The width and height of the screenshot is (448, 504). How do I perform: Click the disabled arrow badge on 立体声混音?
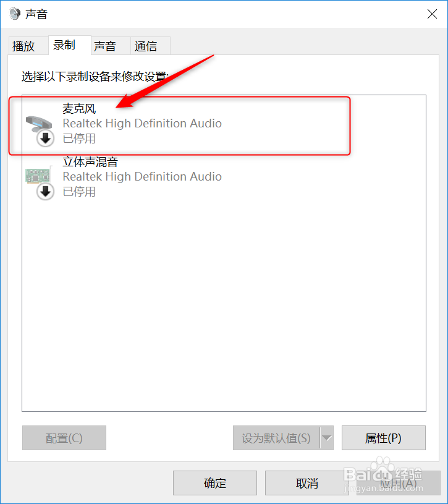tap(45, 192)
